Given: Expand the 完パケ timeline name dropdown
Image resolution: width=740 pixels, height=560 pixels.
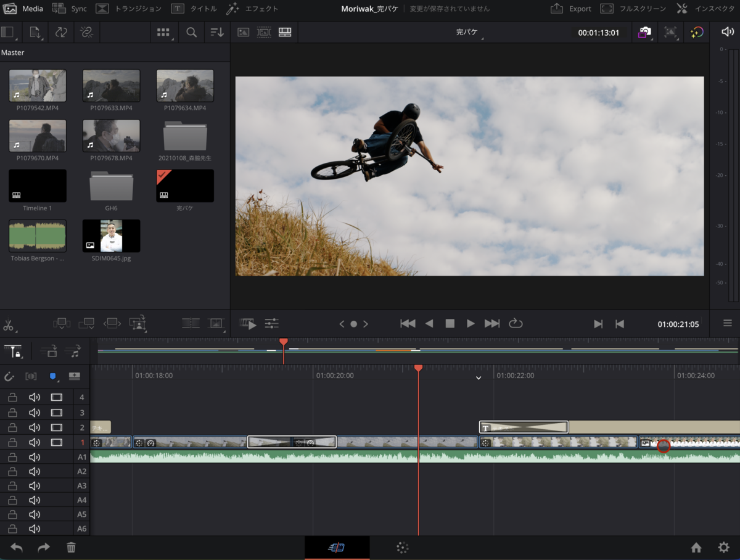Looking at the screenshot, I should [x=467, y=33].
